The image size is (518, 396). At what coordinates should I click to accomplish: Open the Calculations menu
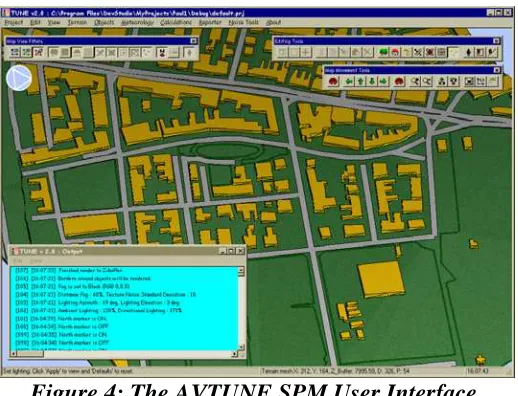click(176, 22)
